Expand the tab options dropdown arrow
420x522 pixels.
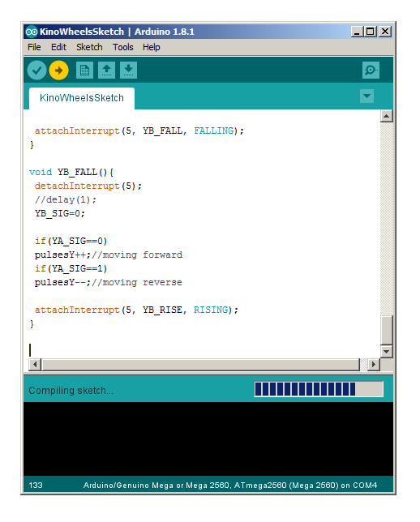point(366,96)
